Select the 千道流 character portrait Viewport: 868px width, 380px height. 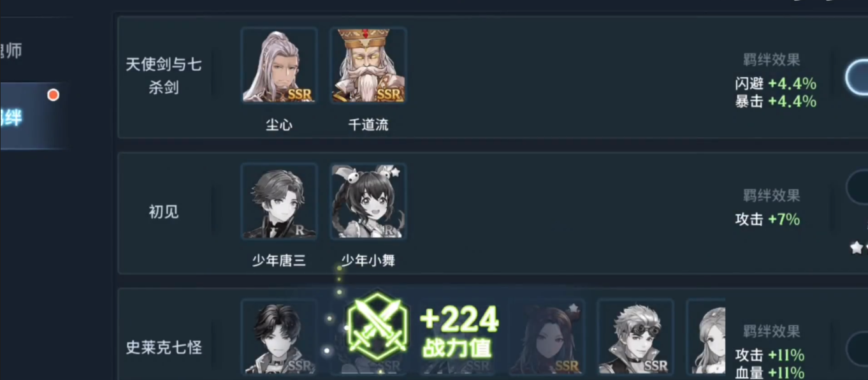(x=368, y=65)
